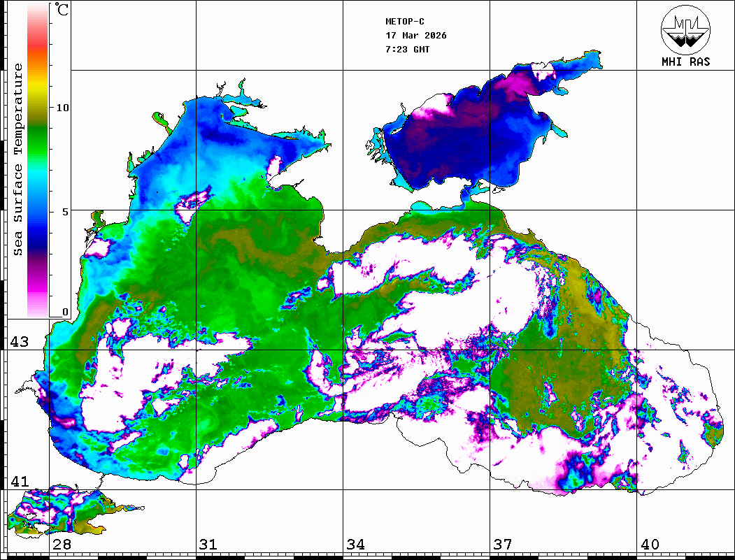Select the METOP-C satellite label
This screenshot has width=735, height=560.
(405, 22)
